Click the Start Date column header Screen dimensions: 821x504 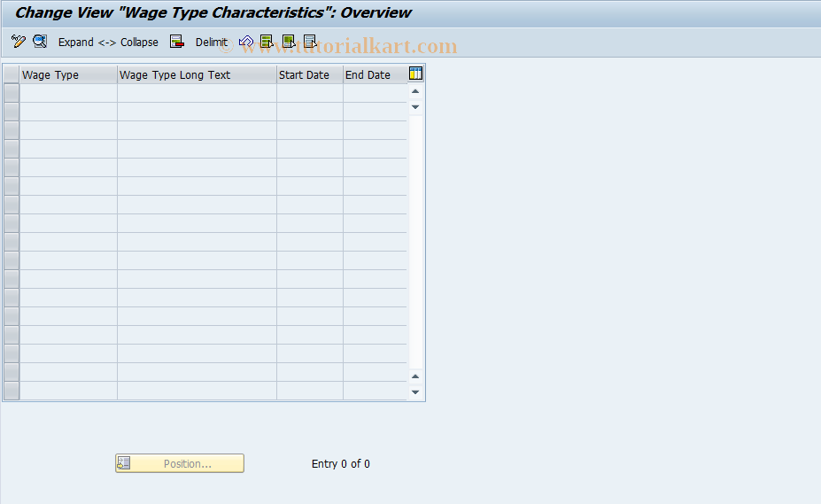pyautogui.click(x=310, y=75)
